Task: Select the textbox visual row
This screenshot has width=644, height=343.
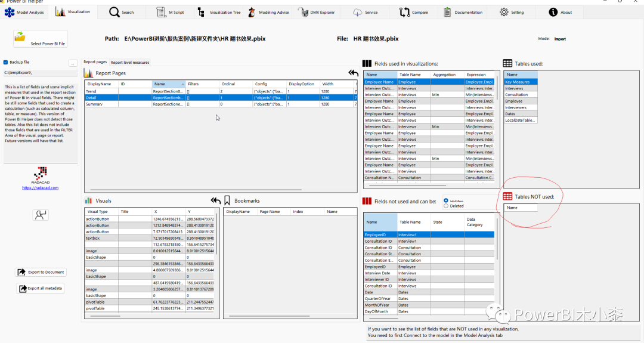Action: [150, 238]
